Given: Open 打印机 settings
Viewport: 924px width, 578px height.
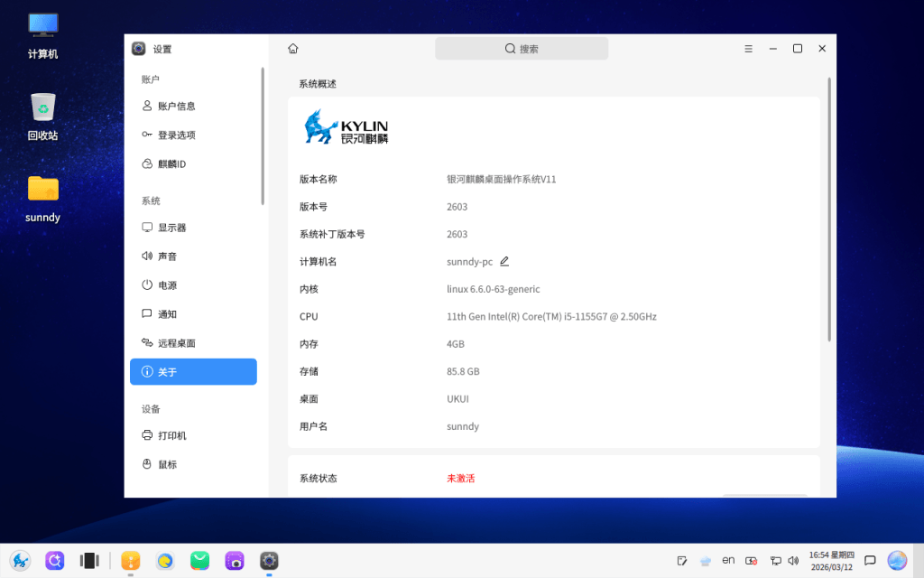Looking at the screenshot, I should [x=193, y=436].
